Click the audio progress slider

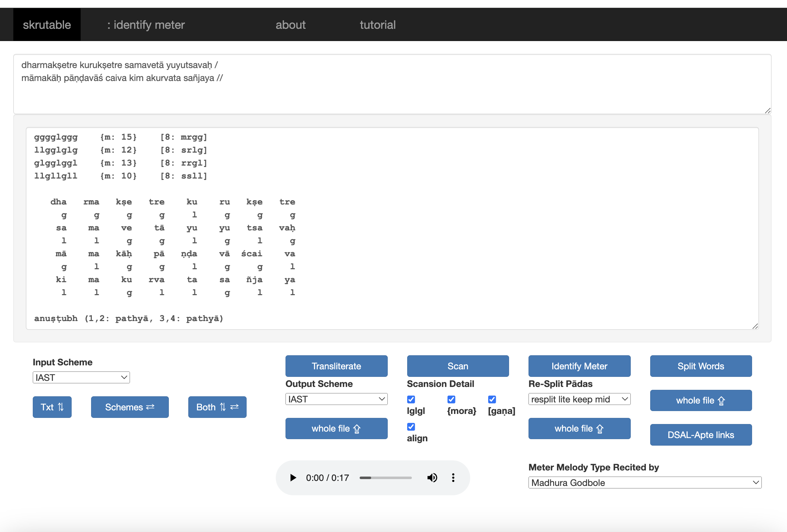386,478
